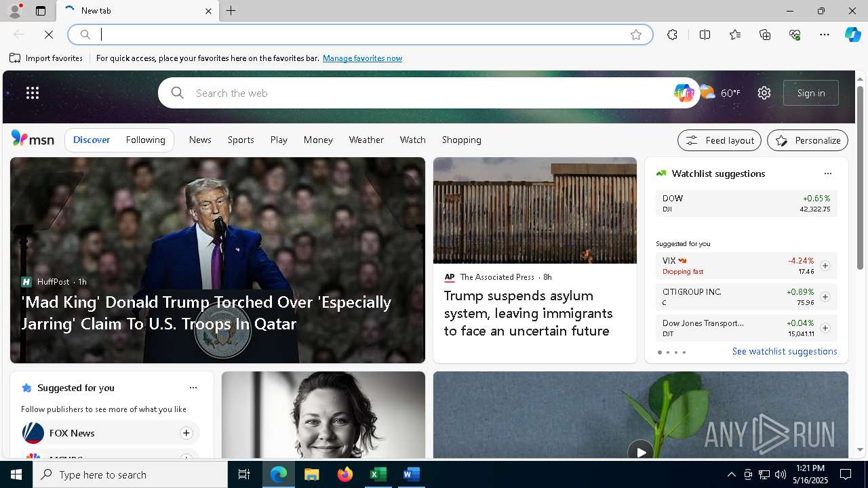Switch to the Following tab

click(146, 140)
